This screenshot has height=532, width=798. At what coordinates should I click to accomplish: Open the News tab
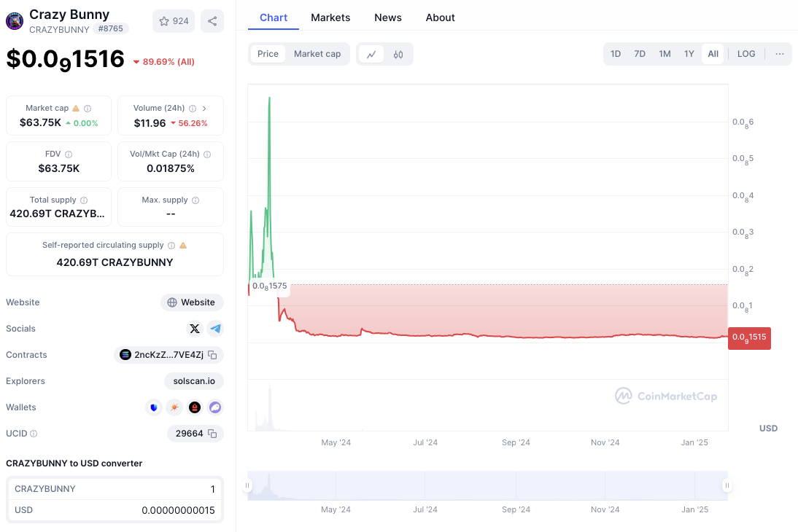pos(388,17)
